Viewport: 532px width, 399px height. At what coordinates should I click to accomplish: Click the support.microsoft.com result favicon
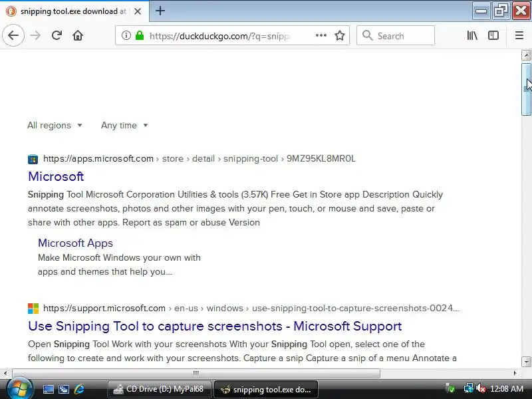(33, 309)
